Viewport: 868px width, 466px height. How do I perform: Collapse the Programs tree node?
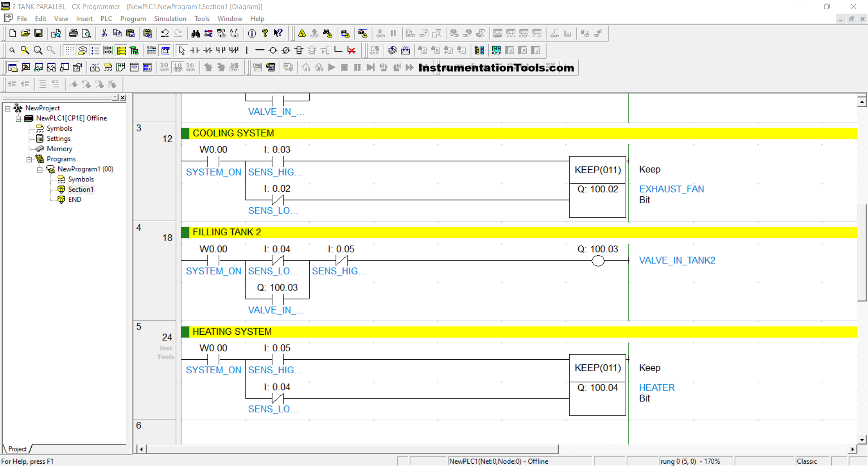tap(29, 159)
